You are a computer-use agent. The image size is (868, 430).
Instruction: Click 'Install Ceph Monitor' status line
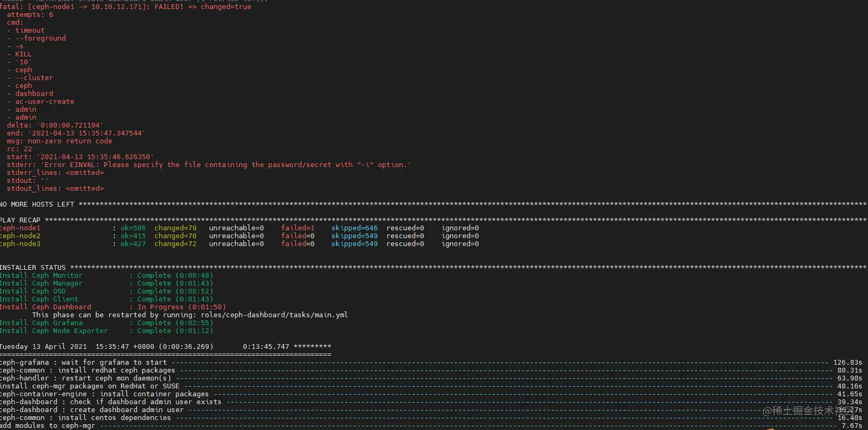click(x=106, y=276)
